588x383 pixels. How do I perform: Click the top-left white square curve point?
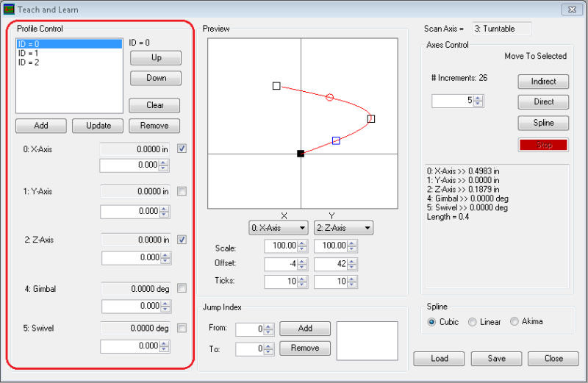pyautogui.click(x=276, y=86)
